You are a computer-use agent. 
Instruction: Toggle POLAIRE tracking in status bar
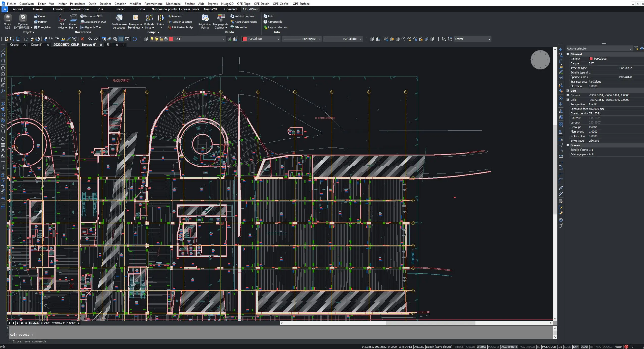coord(493,347)
